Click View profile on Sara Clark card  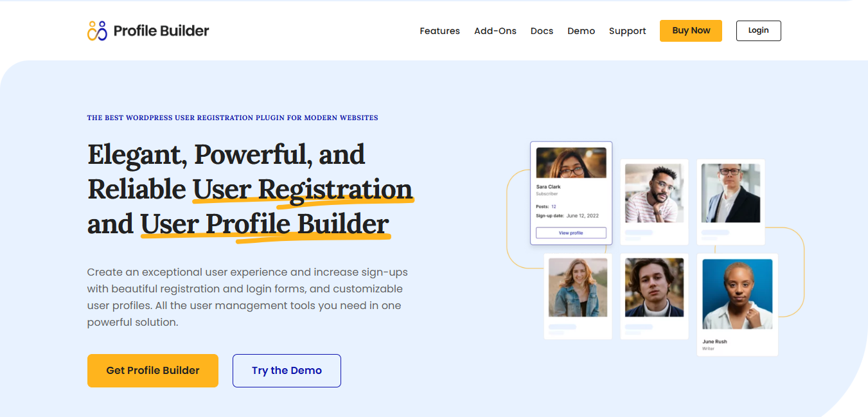(571, 233)
